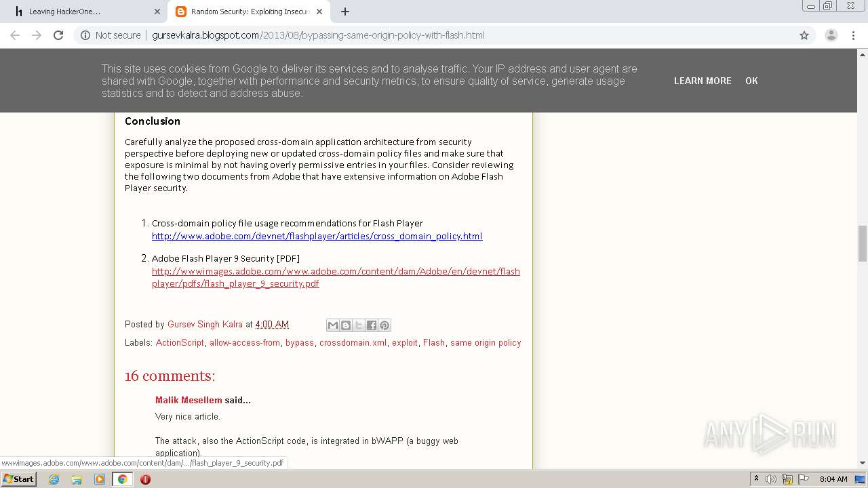Open the Chrome three-dot menu

[x=853, y=35]
